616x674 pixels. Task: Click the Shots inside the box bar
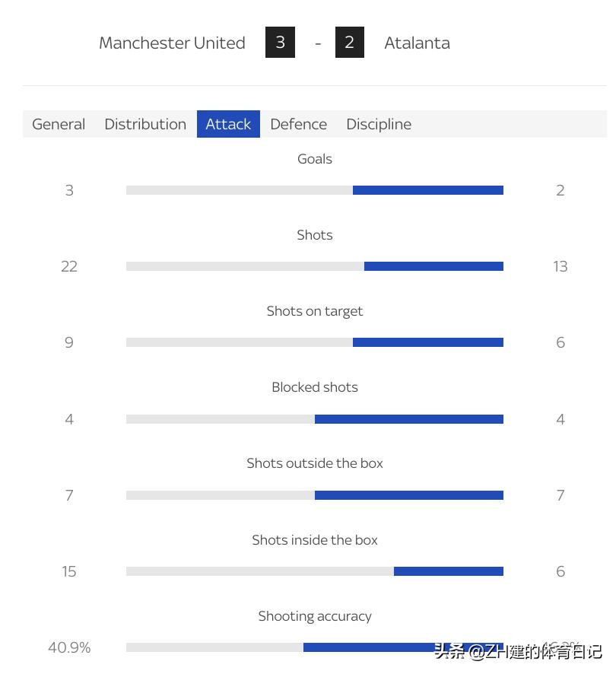315,571
